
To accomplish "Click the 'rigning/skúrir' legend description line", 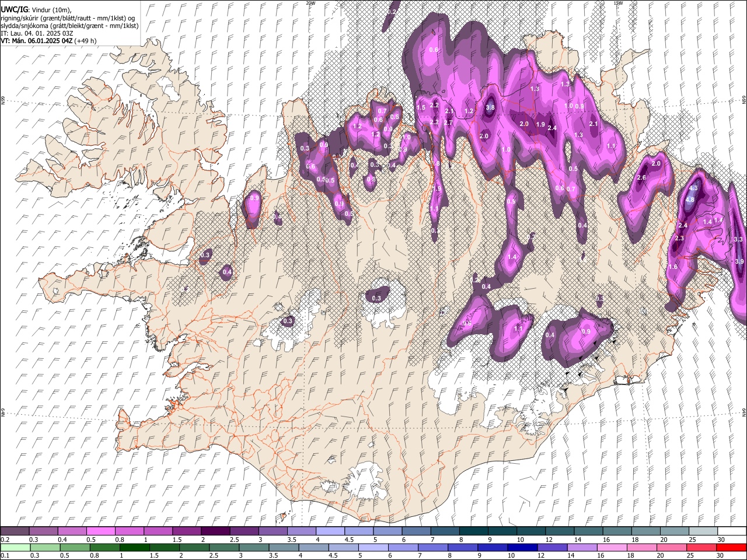I will click(x=67, y=18).
